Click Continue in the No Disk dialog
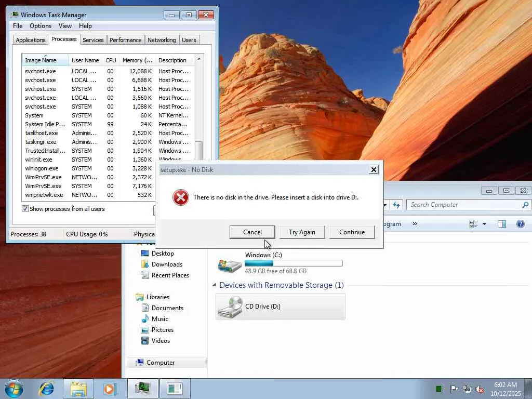The height and width of the screenshot is (399, 532). pos(352,232)
